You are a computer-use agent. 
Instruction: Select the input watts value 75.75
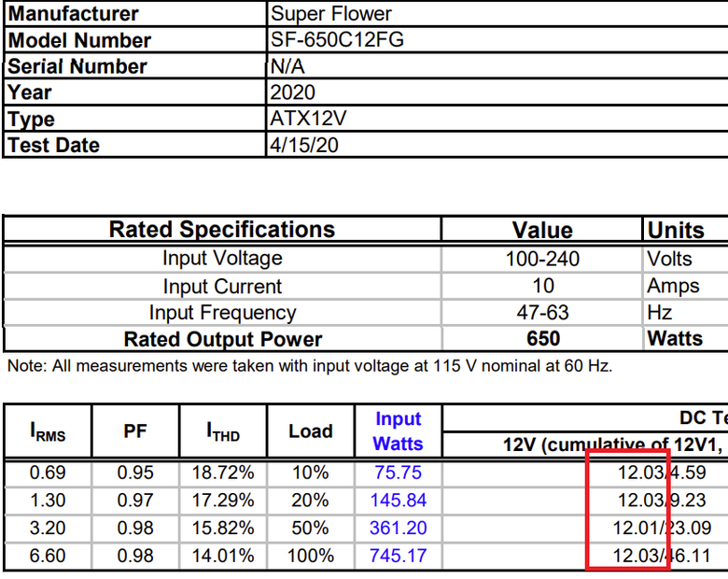tap(398, 473)
